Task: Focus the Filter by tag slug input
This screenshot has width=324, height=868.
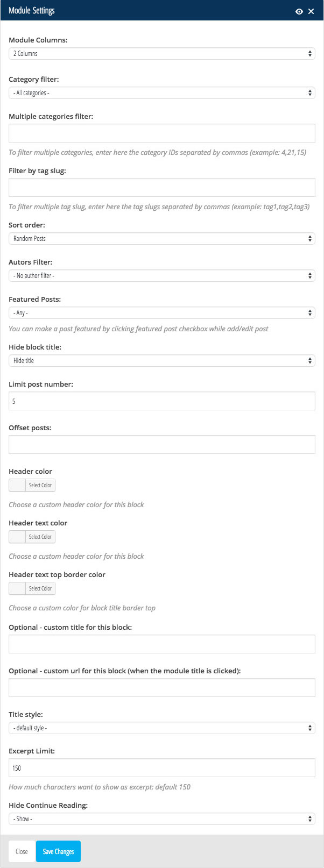Action: tap(162, 187)
